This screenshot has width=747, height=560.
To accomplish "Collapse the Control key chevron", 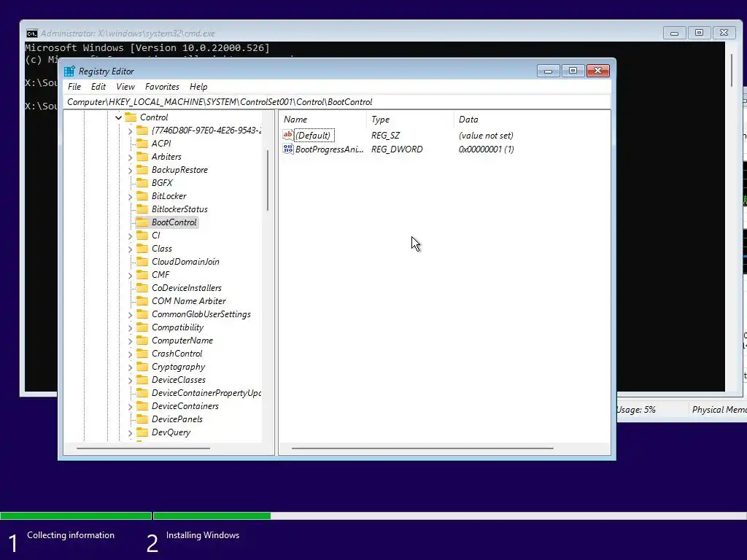I will 119,117.
